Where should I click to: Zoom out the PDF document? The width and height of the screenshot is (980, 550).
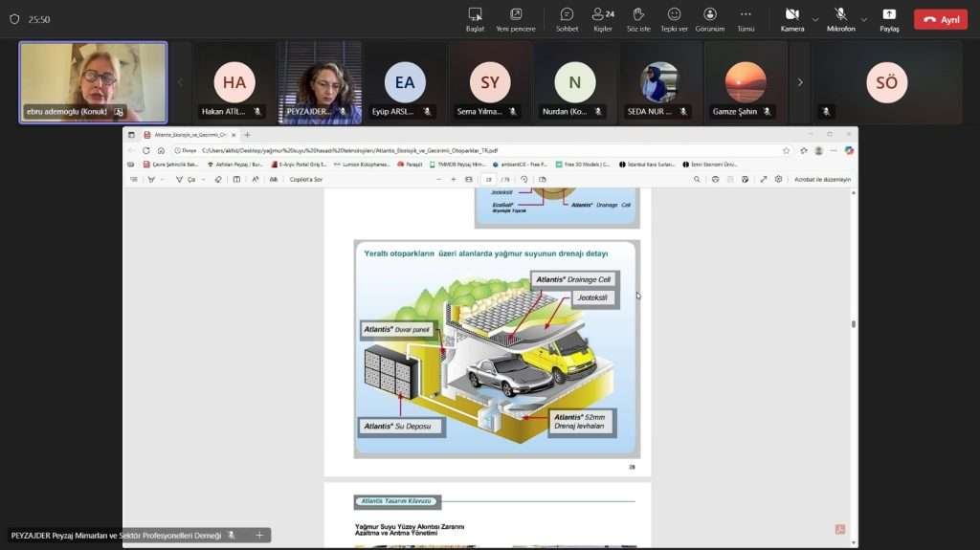438,180
